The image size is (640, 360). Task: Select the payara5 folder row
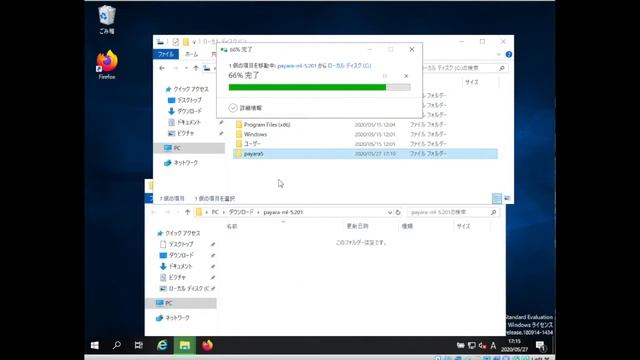point(365,154)
